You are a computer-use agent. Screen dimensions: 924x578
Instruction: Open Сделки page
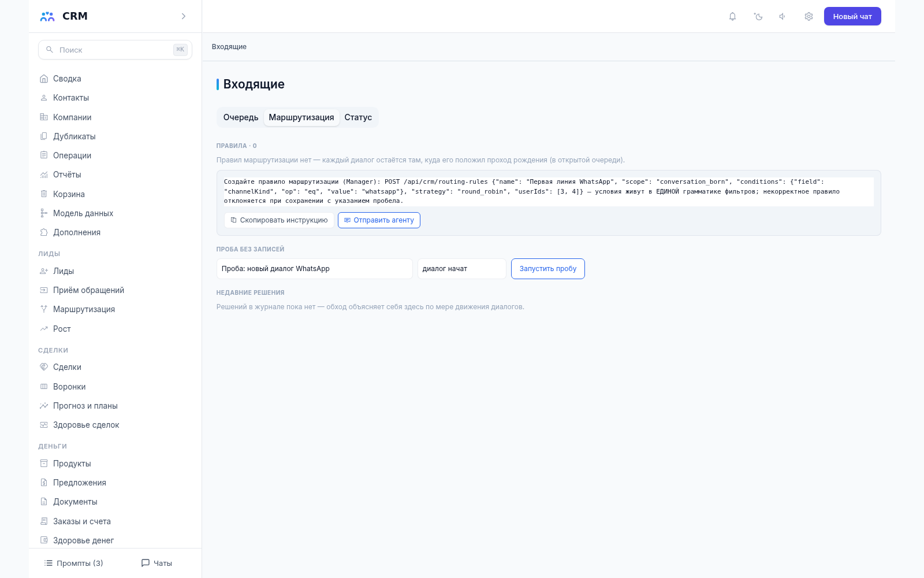click(115, 367)
